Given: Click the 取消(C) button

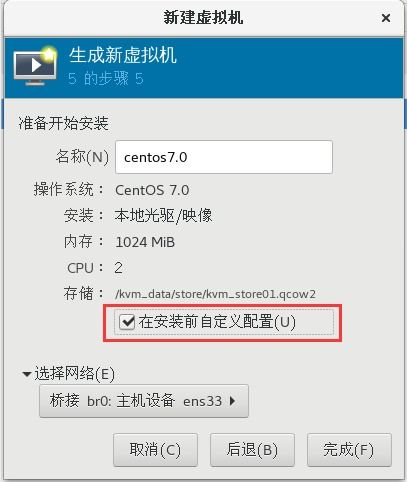Looking at the screenshot, I should coord(155,450).
